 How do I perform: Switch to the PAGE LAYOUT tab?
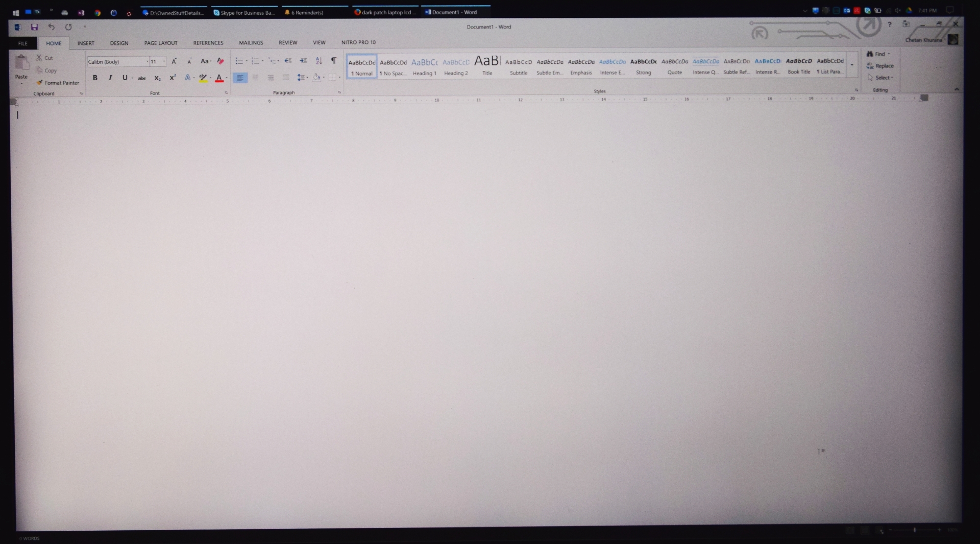(161, 43)
